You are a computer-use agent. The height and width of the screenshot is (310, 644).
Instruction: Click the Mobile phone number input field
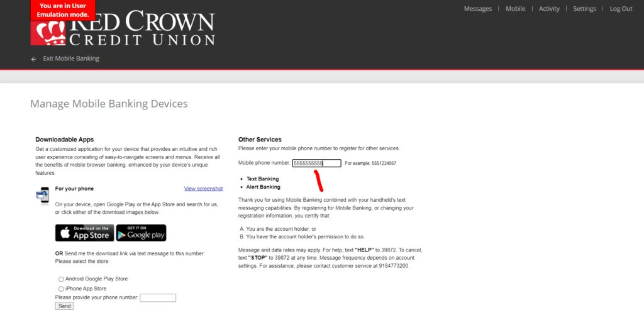(x=317, y=163)
